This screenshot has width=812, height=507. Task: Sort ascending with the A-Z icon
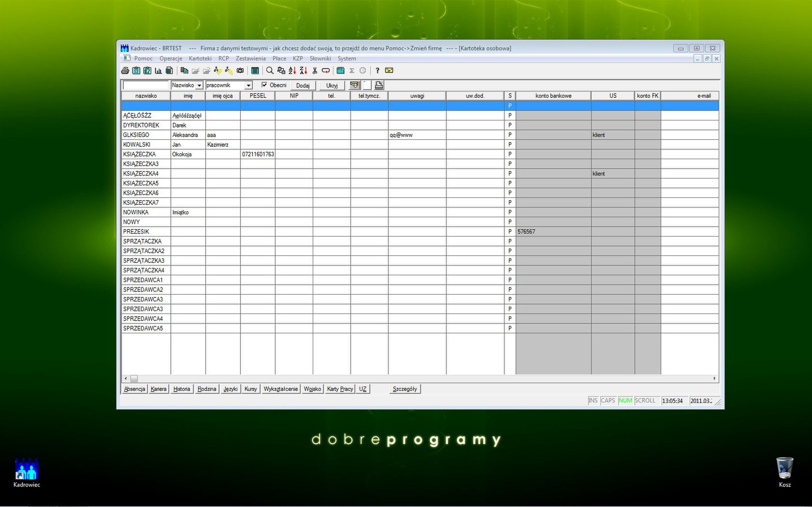(x=292, y=71)
